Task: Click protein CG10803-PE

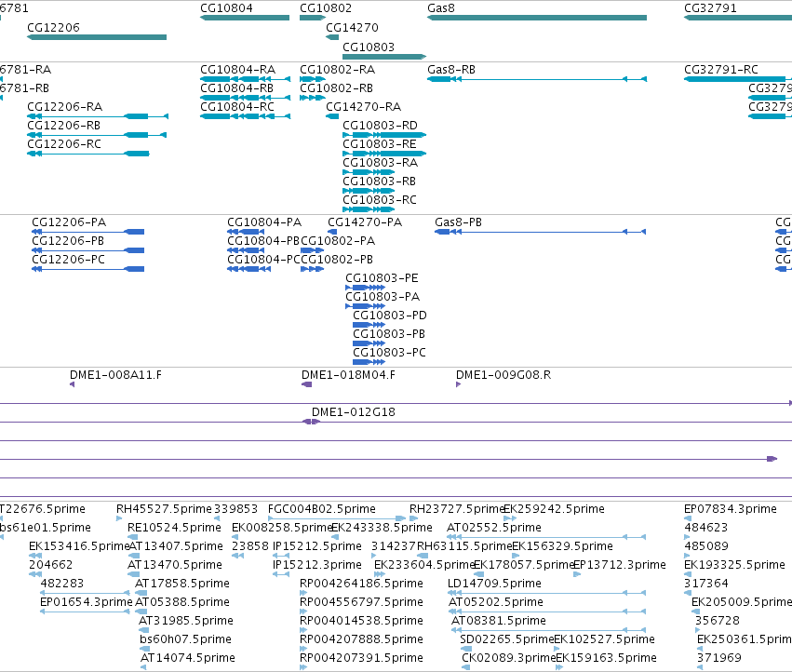Action: click(x=366, y=288)
